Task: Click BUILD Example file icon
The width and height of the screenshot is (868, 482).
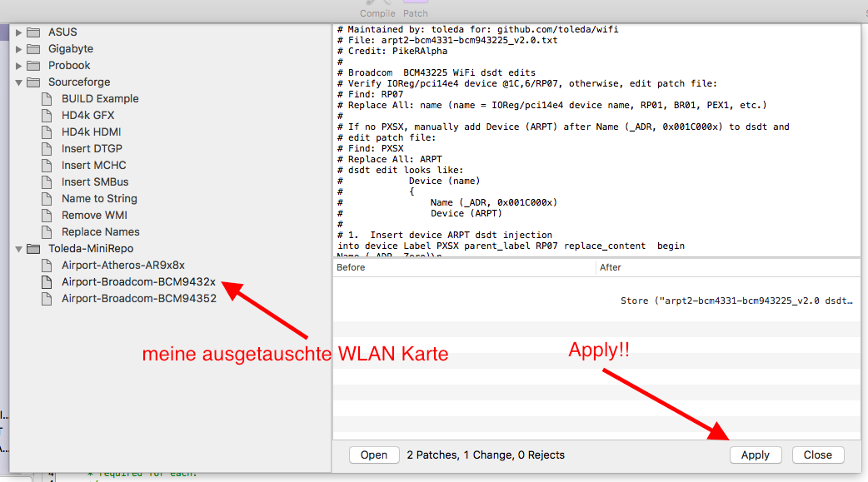Action: [x=47, y=98]
